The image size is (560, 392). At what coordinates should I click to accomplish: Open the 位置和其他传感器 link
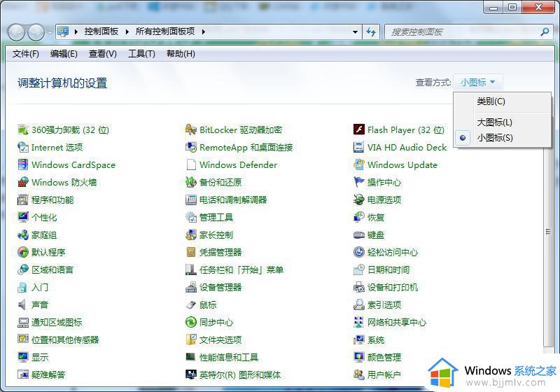[65, 340]
